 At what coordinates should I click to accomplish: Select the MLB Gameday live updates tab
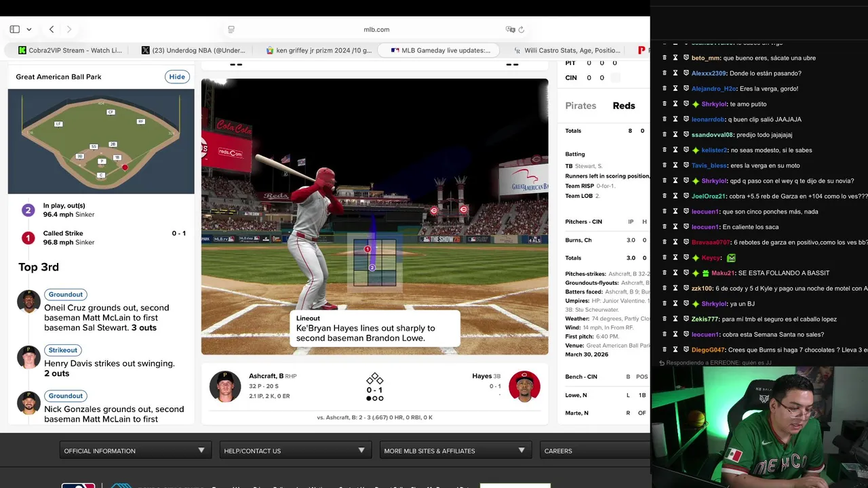tap(440, 50)
